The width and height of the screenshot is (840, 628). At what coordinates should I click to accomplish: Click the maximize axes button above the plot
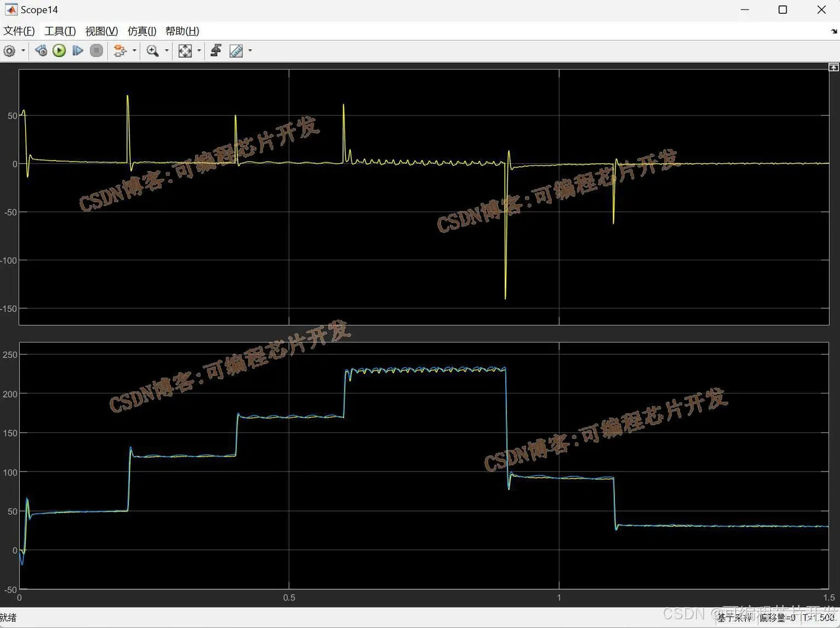point(833,67)
